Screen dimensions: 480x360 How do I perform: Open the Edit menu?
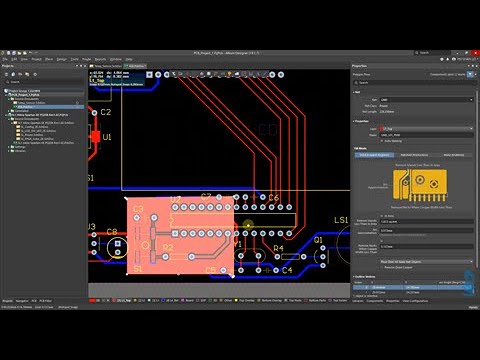pos(14,59)
